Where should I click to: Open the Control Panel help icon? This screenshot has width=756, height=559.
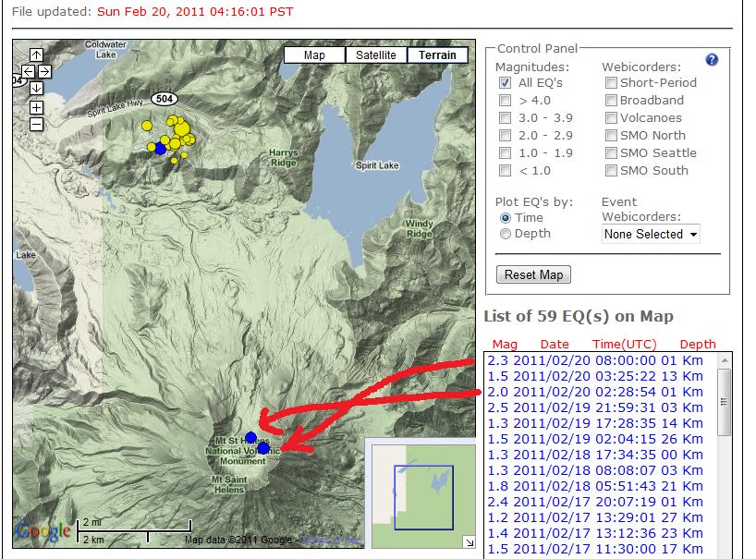pyautogui.click(x=711, y=60)
